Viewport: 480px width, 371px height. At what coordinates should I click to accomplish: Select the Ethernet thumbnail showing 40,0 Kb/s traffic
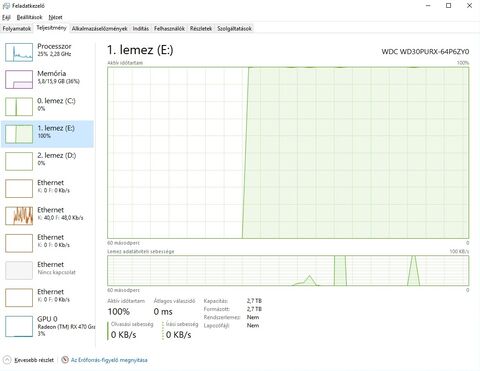19,216
